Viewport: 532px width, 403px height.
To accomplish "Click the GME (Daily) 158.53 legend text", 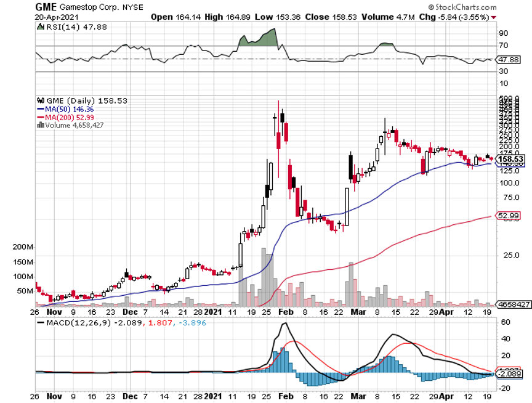I will pyautogui.click(x=87, y=101).
